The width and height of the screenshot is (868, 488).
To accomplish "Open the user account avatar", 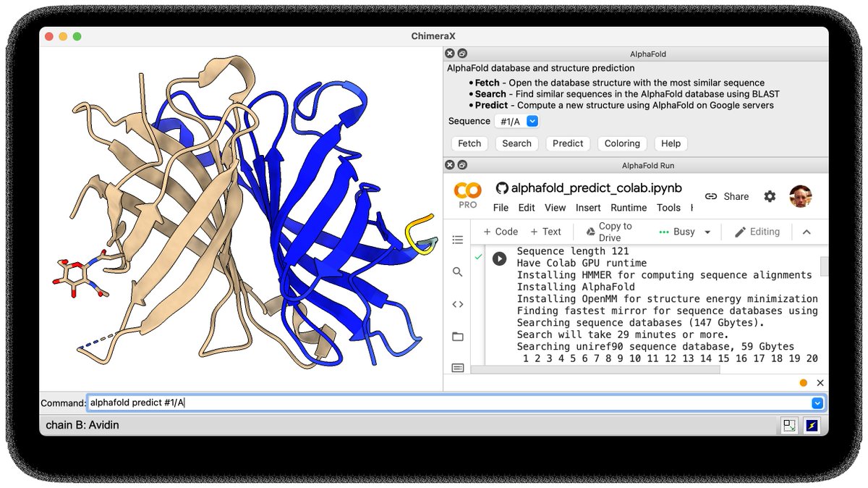I will (x=800, y=196).
